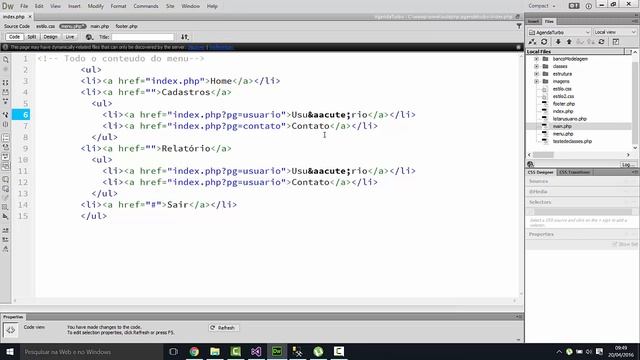Show the Source Code related file
The image size is (640, 360).
point(17,26)
